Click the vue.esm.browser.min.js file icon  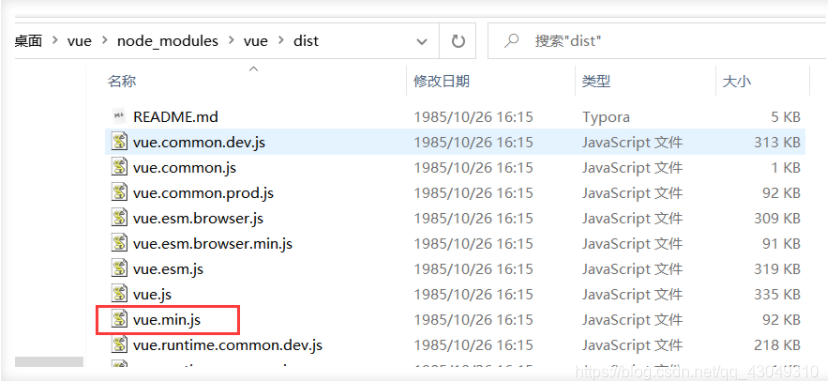[x=119, y=243]
